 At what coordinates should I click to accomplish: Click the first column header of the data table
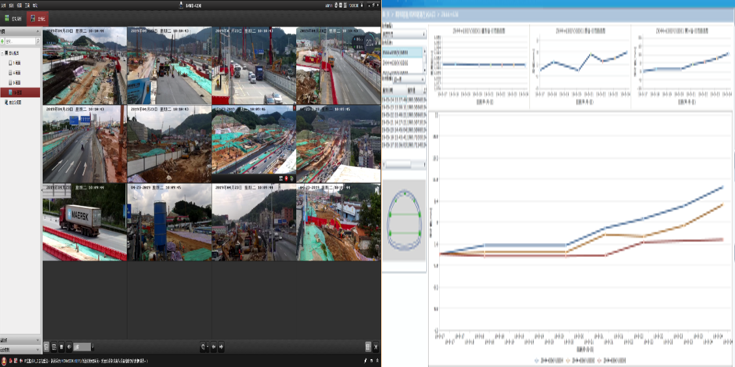(x=393, y=90)
